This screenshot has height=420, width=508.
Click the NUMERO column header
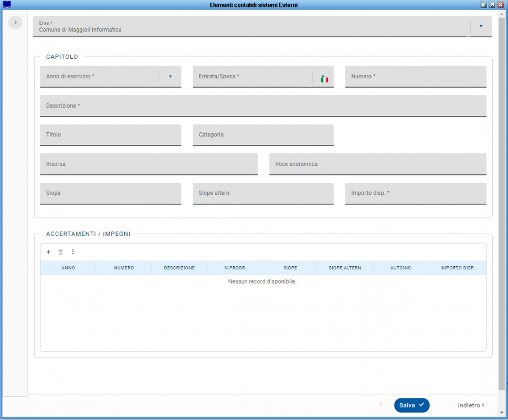124,268
